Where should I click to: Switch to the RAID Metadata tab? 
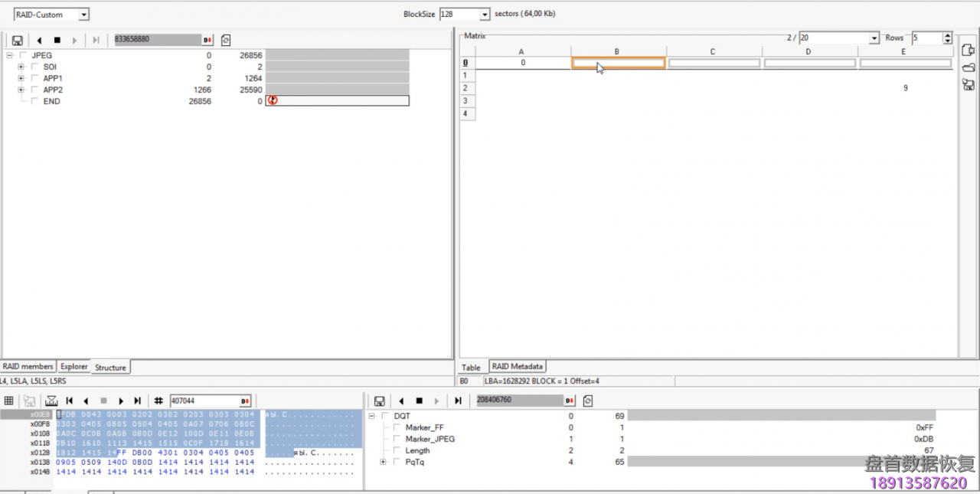tap(517, 367)
